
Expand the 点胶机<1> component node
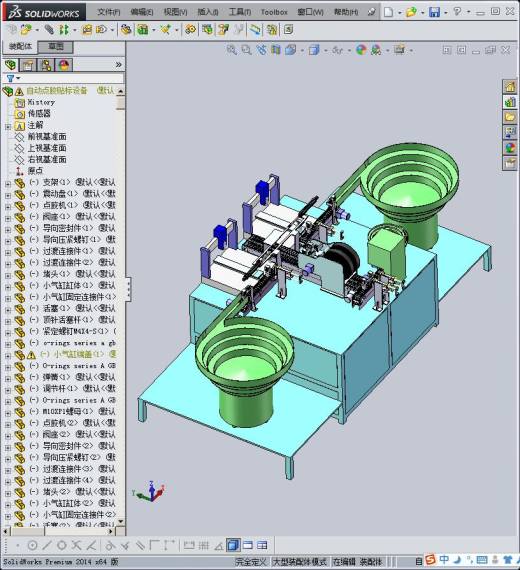(8, 207)
